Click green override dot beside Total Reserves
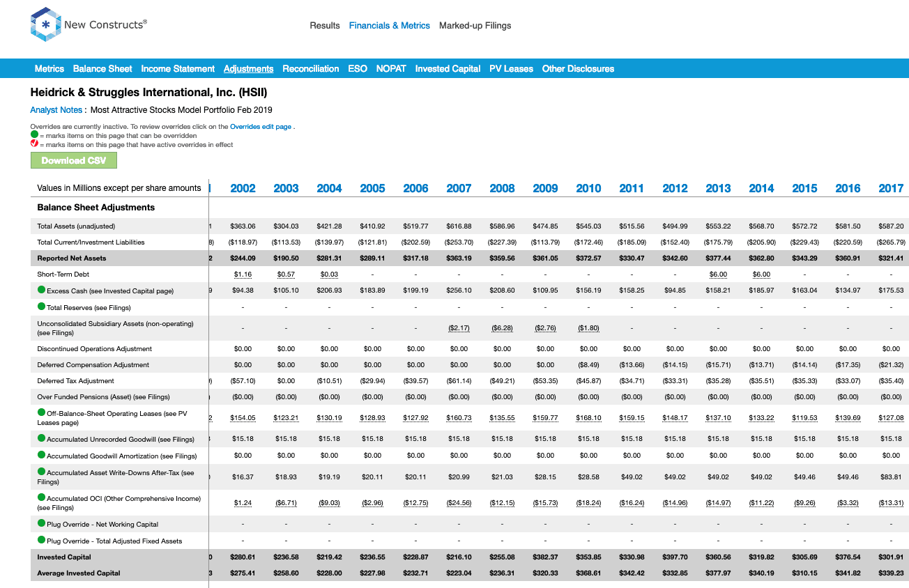909x588 pixels. pos(42,307)
